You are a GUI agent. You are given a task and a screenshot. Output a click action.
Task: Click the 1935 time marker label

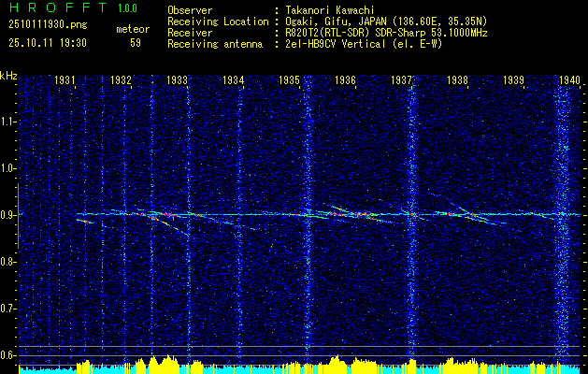[x=290, y=79]
